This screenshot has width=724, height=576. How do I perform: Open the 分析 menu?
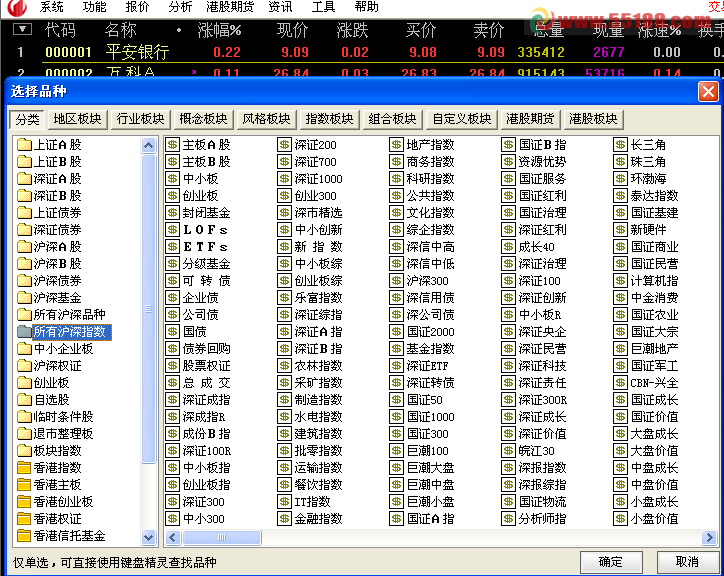click(180, 7)
